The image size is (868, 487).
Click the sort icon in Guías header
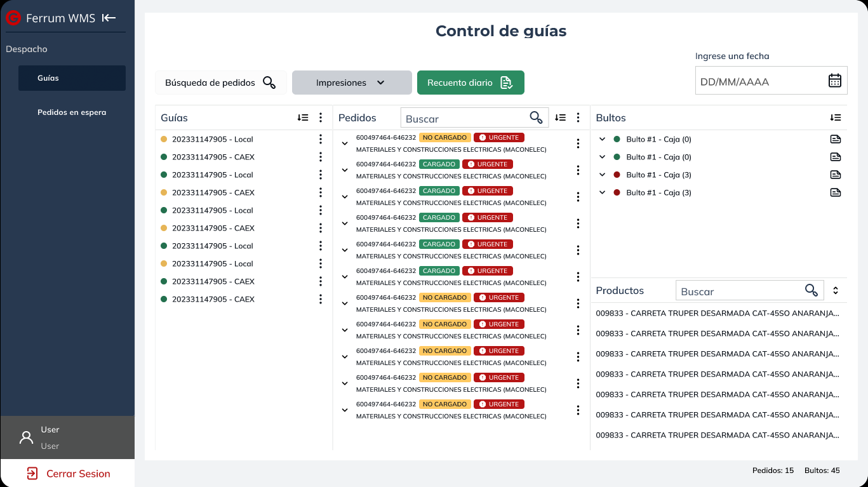point(303,117)
